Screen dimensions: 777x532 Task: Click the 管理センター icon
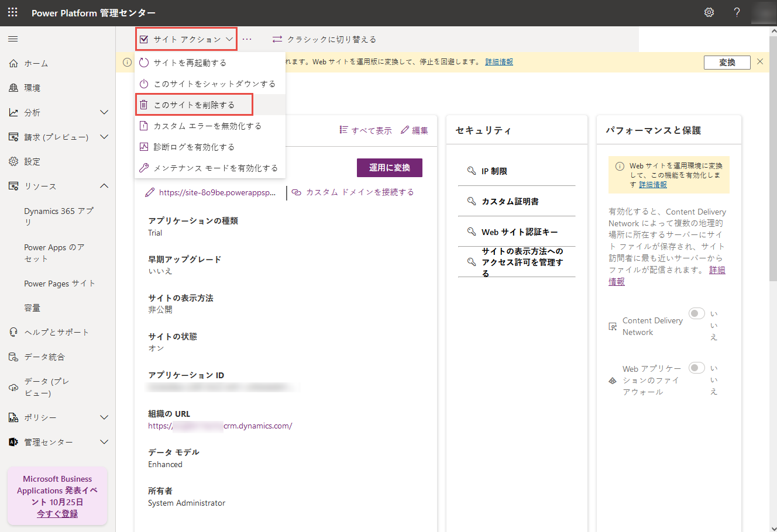tap(13, 442)
